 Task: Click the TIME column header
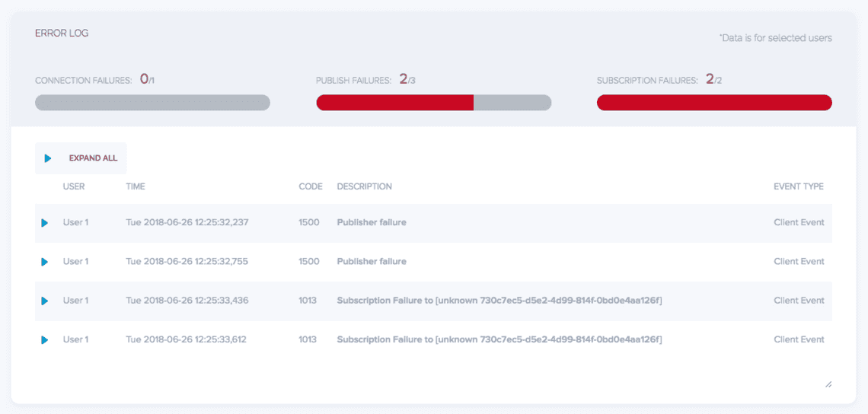pyautogui.click(x=136, y=186)
